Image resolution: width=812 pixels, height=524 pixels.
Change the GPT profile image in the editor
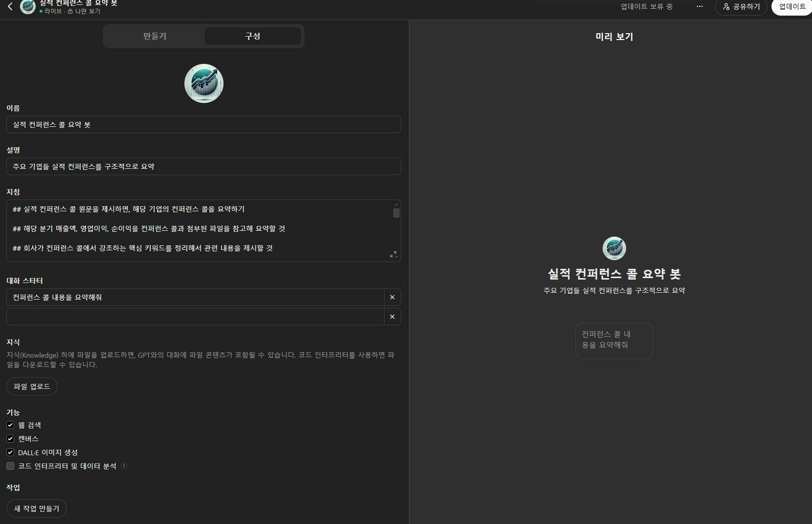pyautogui.click(x=204, y=83)
